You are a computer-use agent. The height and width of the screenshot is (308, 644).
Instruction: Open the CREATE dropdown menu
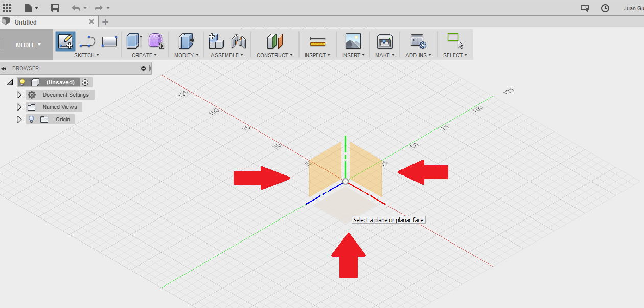(144, 55)
